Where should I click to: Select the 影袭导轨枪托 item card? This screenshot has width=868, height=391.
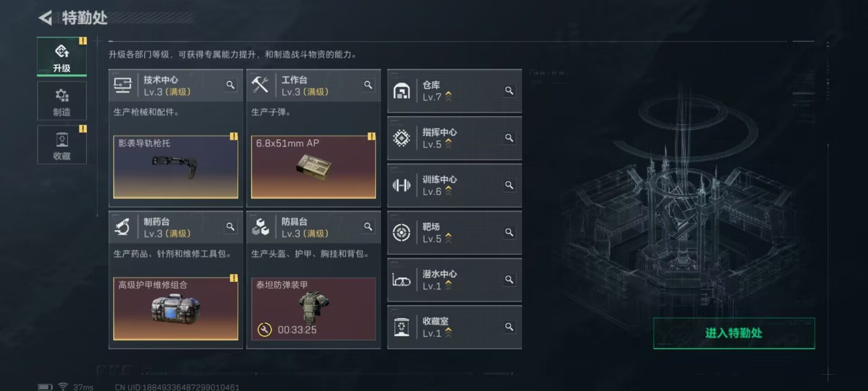175,167
